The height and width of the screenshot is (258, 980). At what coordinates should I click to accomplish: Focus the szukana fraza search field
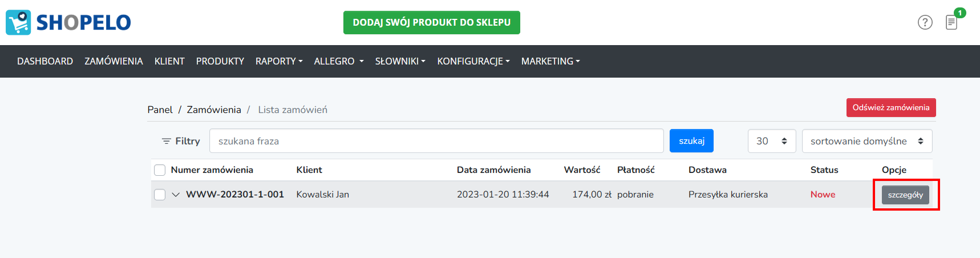[436, 141]
